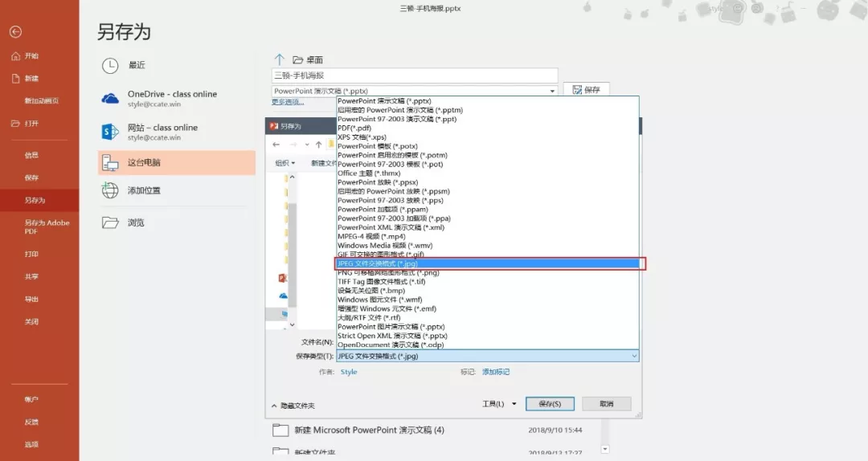Choose Windows Media 视频 (*.wmv) from list
Viewport: 868px width, 461px height.
coord(488,245)
